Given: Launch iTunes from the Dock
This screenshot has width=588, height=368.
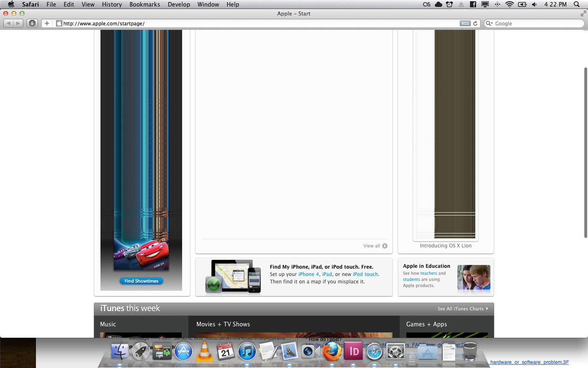Looking at the screenshot, I should (247, 351).
